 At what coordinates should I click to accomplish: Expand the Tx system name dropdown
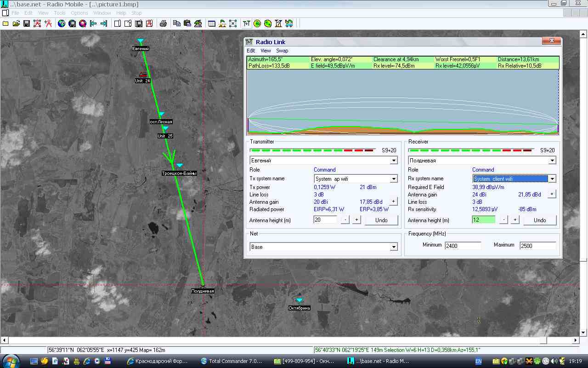click(x=394, y=178)
